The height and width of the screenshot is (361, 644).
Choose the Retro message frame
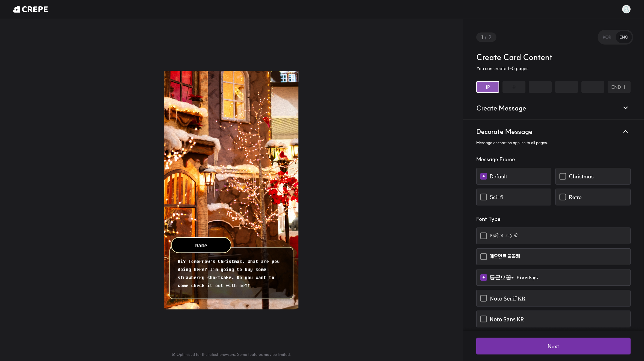[593, 197]
